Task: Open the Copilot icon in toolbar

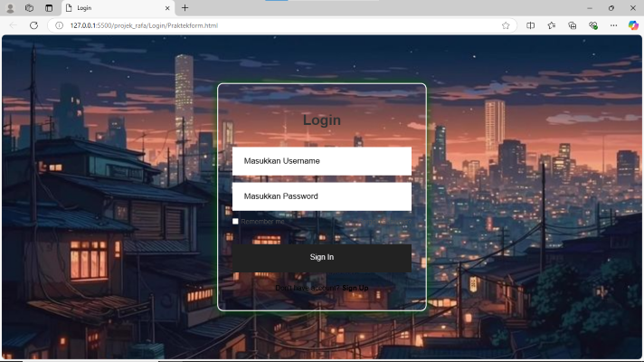Action: (x=633, y=25)
